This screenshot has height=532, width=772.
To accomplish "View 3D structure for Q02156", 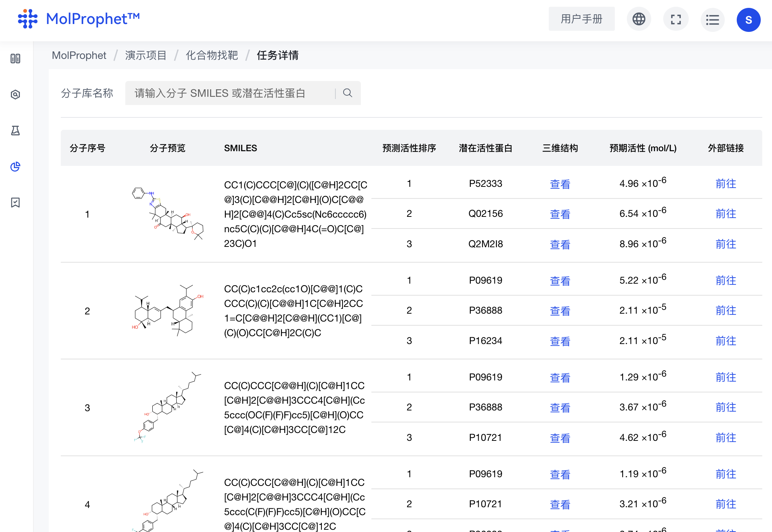I will point(560,214).
